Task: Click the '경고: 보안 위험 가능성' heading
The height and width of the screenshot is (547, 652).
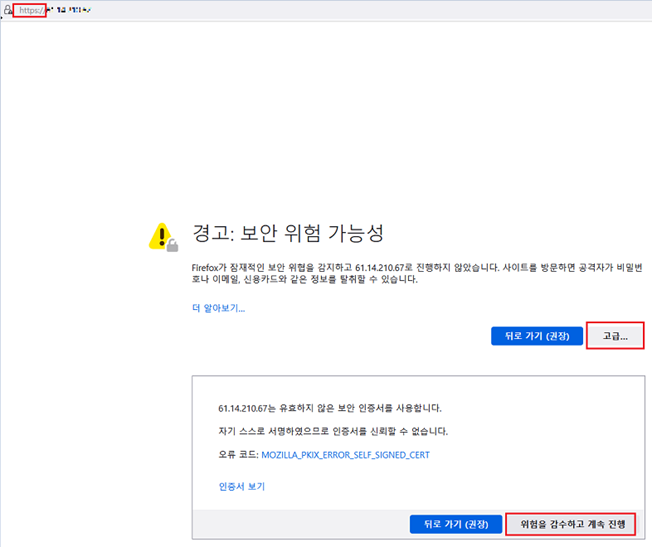Action: [288, 233]
